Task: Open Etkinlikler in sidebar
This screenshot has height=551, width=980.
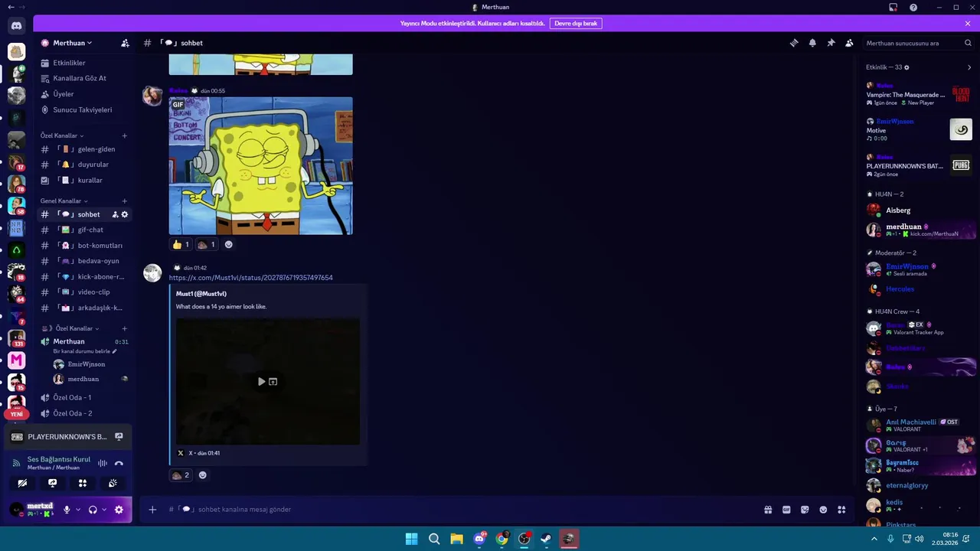Action: pyautogui.click(x=84, y=63)
